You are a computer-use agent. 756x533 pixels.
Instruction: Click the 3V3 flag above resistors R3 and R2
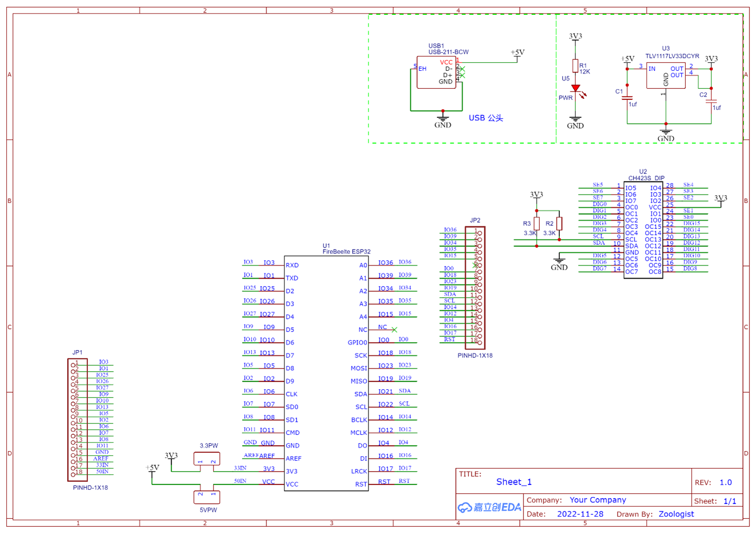537,195
